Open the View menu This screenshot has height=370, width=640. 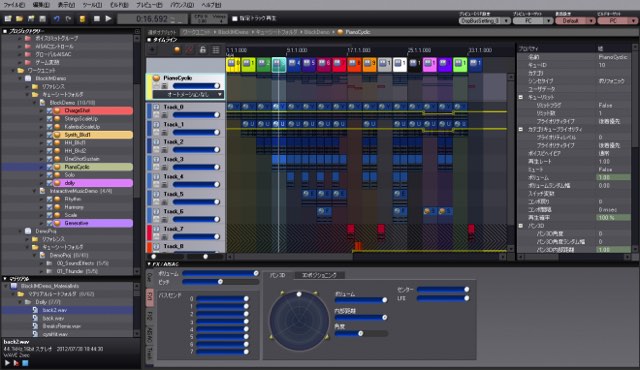[66, 5]
